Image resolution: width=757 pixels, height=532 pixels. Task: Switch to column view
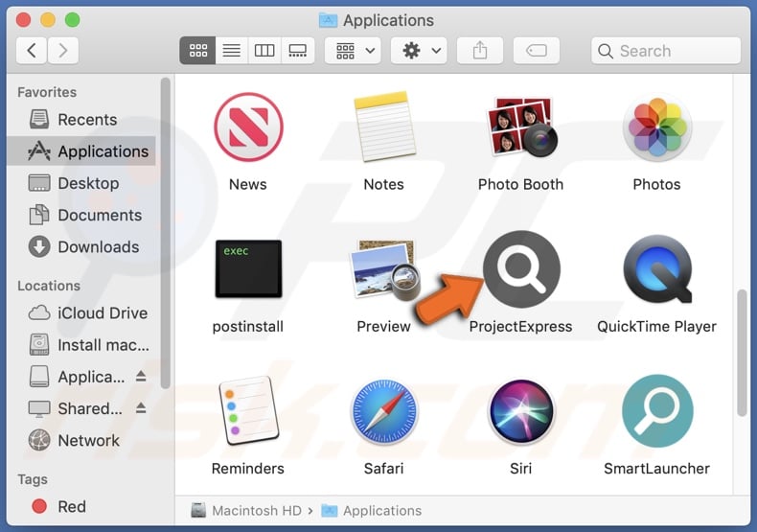(x=264, y=50)
